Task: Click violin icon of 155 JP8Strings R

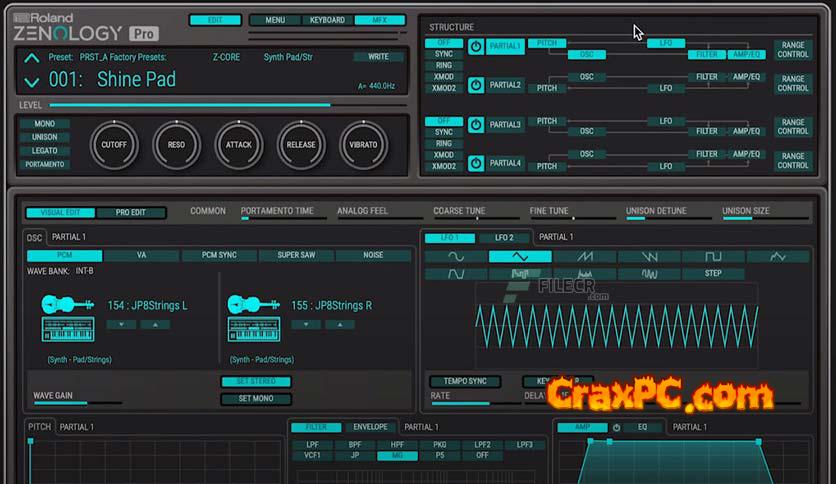Action: 253,304
